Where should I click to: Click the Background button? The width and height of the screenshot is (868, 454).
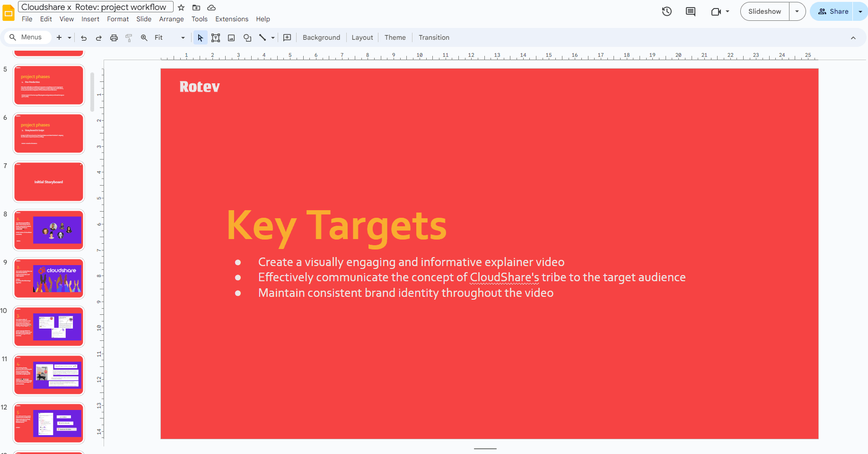[x=321, y=37]
